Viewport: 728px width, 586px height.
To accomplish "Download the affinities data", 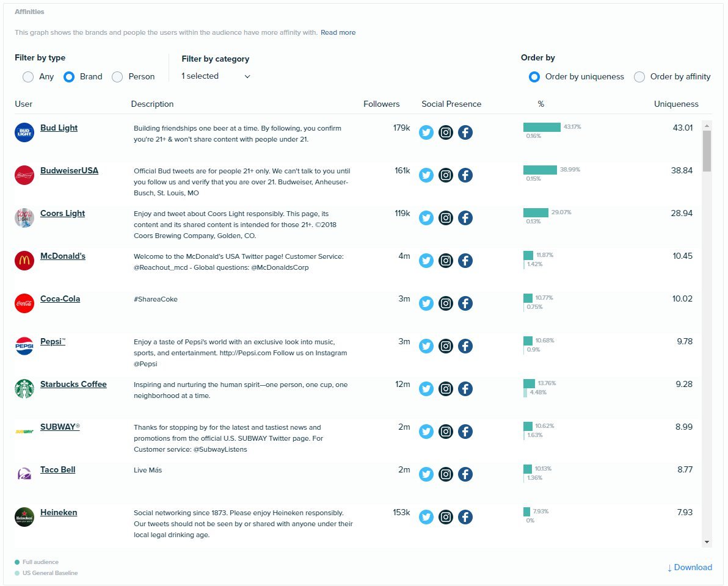I will pos(690,567).
